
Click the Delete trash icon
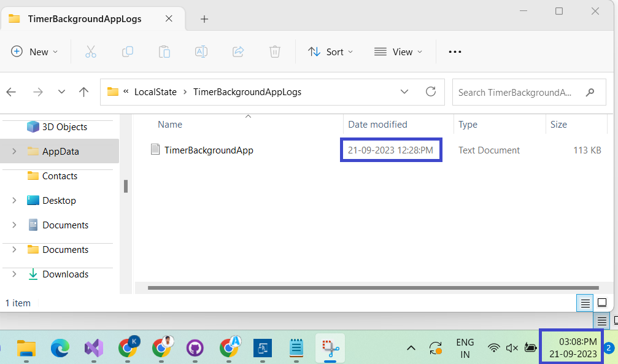(x=275, y=52)
